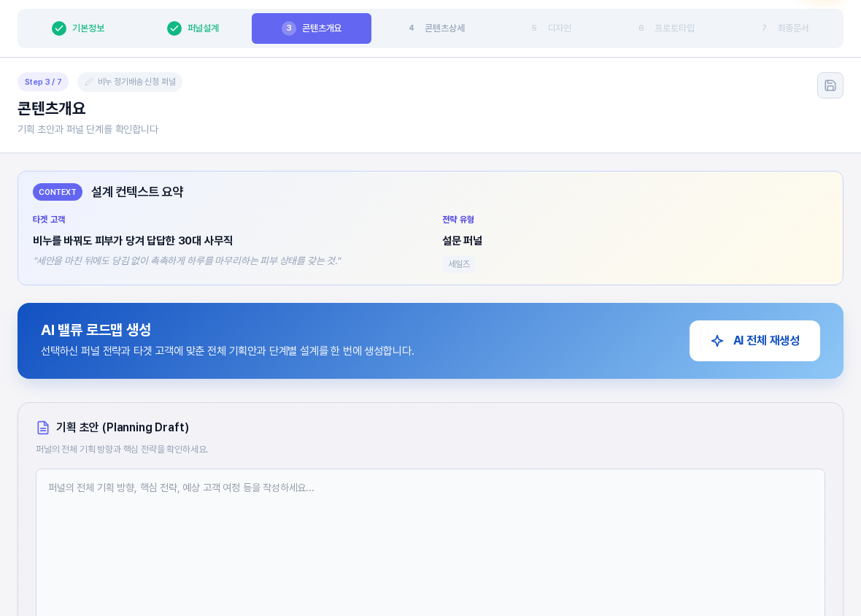Click green checkmark on 기본정보 step
Viewport: 861px width, 616px height.
coord(59,28)
